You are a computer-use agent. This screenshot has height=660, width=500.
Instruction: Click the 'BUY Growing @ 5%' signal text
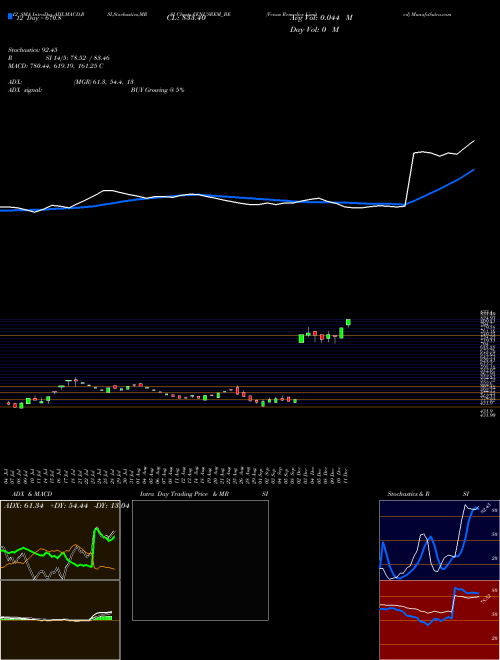[158, 90]
